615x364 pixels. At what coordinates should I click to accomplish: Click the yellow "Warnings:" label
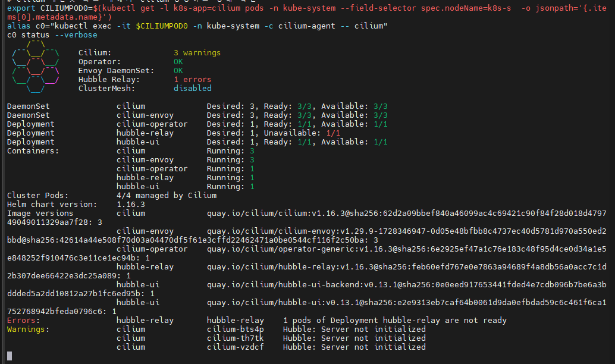[28, 329]
